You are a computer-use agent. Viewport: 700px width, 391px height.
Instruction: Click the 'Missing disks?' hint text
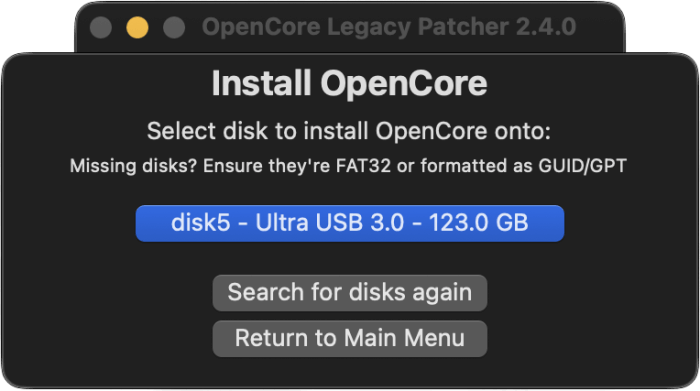133,166
